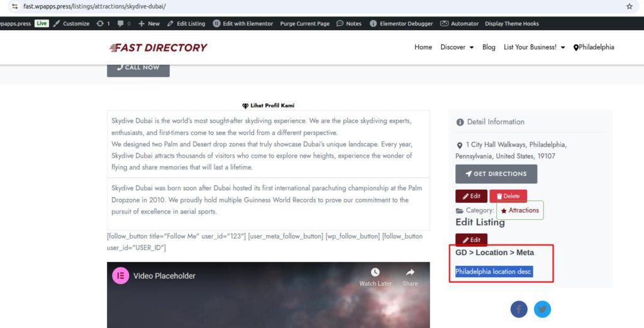Click the red Delete button

pos(508,196)
